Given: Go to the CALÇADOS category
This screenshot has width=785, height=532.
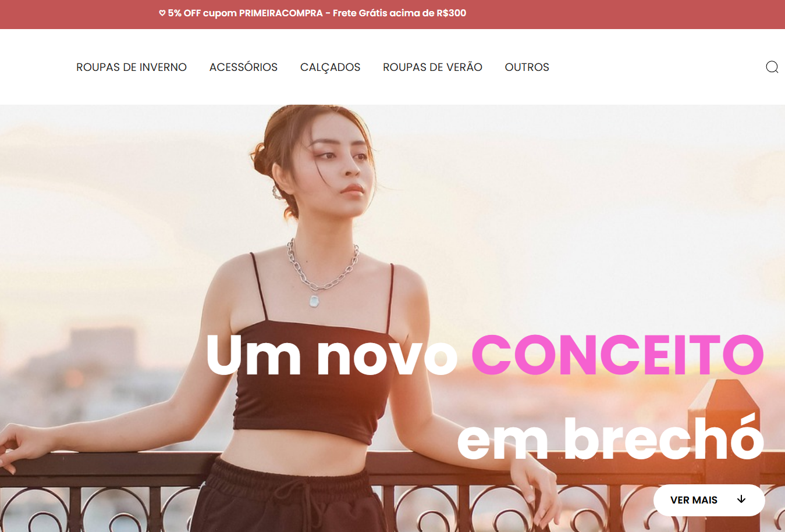Looking at the screenshot, I should (x=330, y=67).
